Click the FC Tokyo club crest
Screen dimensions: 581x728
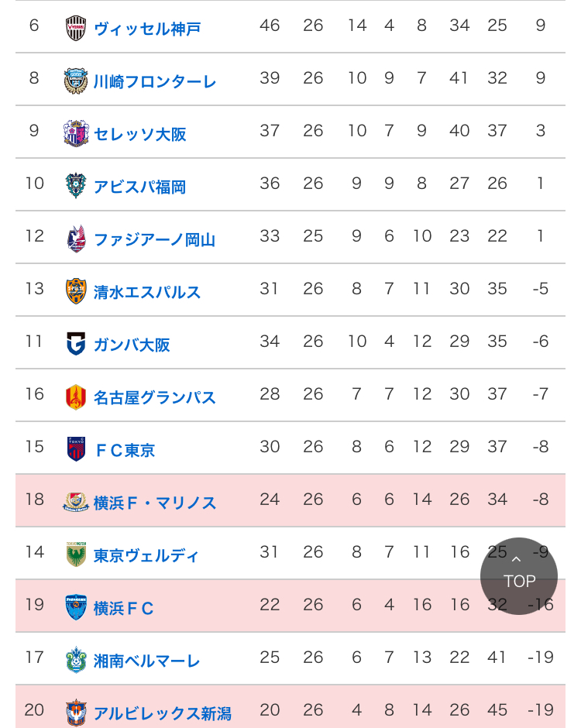(x=76, y=449)
